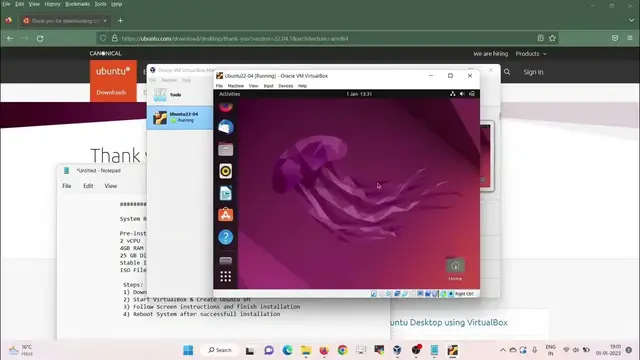
Task: Open the taskbar clock and date
Action: click(x=608, y=350)
